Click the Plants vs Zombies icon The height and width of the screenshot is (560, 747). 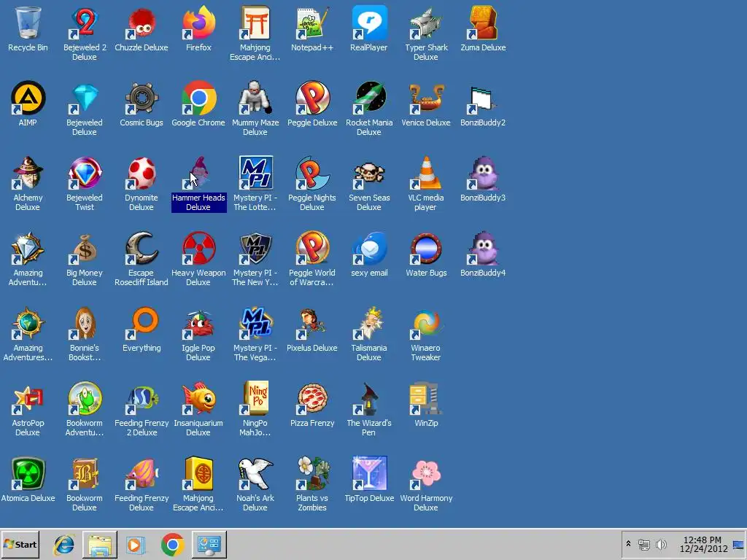(312, 473)
